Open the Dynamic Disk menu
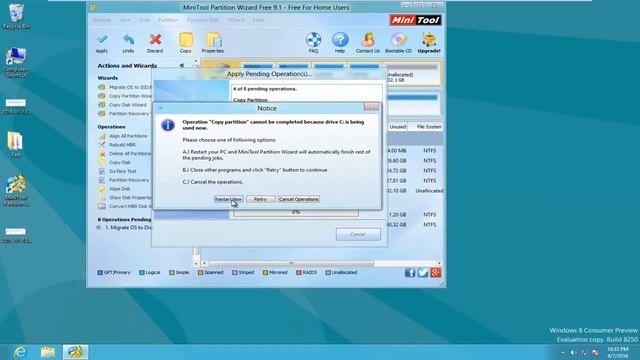 (x=203, y=20)
